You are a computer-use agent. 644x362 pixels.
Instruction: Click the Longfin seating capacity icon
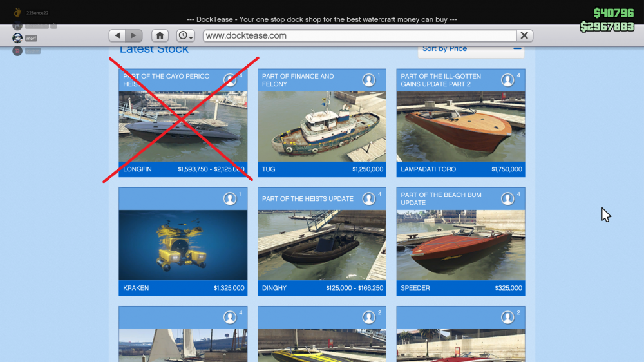230,80
